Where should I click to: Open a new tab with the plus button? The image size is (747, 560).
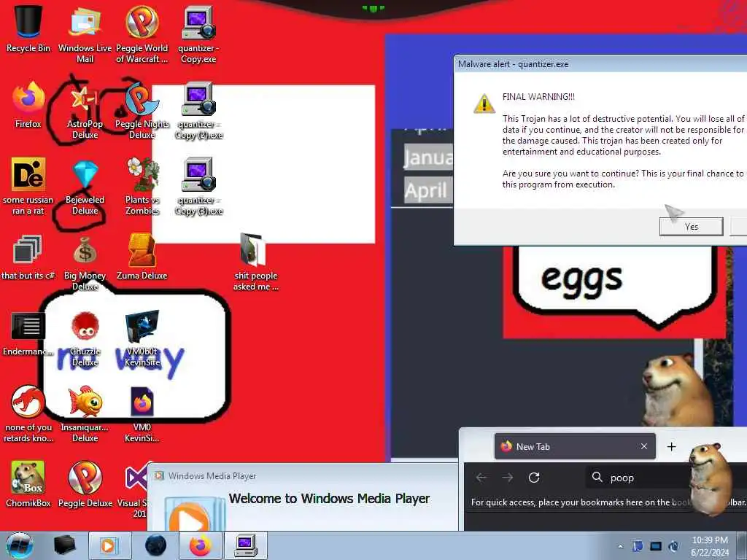[671, 447]
